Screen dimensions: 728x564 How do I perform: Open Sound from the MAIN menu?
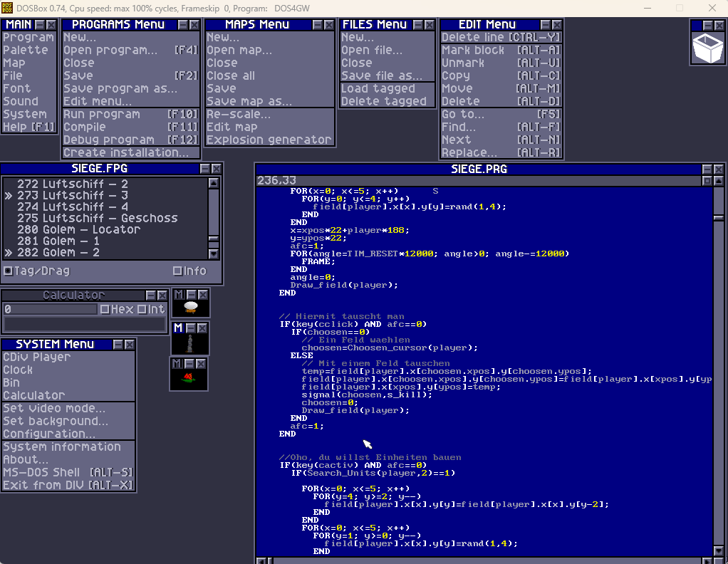click(x=28, y=101)
